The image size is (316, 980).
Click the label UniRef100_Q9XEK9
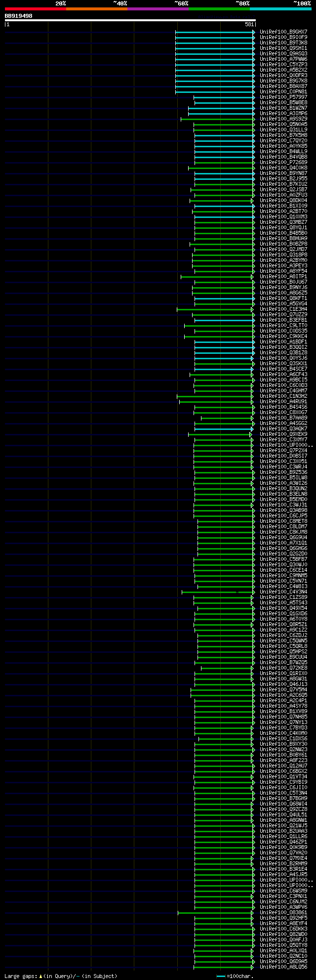pos(283,434)
